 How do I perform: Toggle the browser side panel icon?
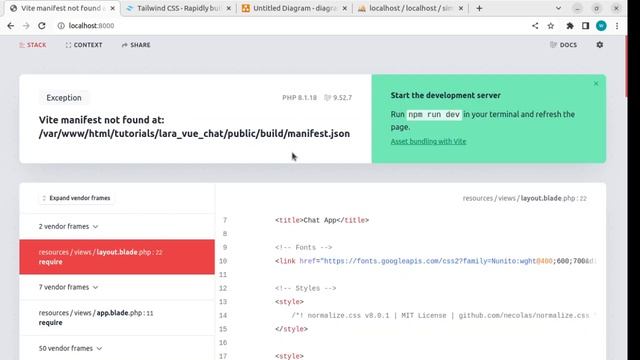pyautogui.click(x=585, y=26)
